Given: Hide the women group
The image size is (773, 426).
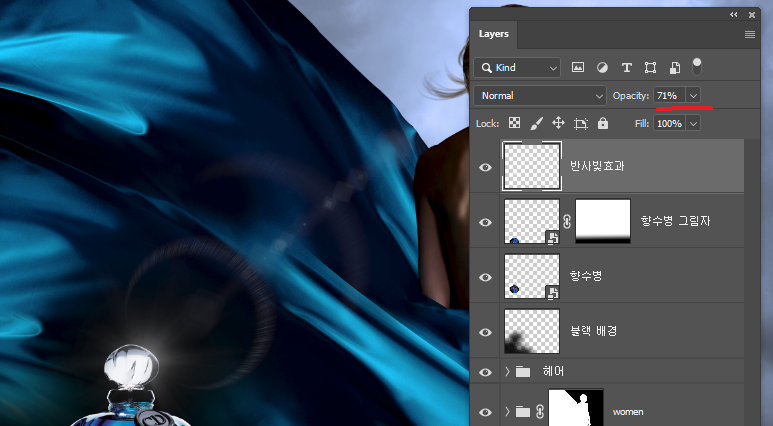Looking at the screenshot, I should (x=485, y=412).
